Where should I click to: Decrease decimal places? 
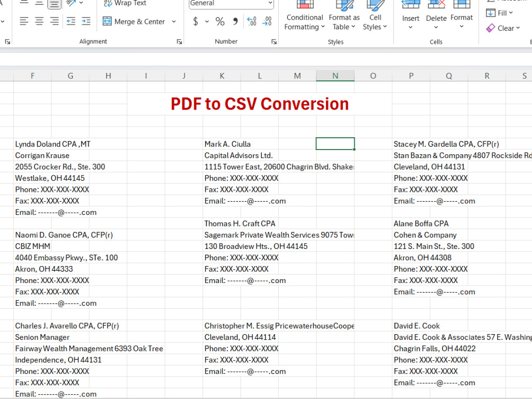[267, 22]
